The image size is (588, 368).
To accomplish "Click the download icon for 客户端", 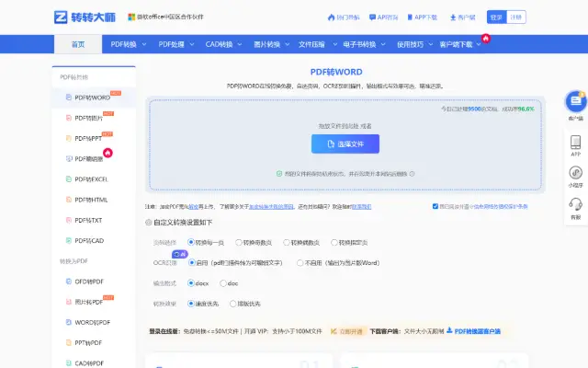I will [x=453, y=17].
